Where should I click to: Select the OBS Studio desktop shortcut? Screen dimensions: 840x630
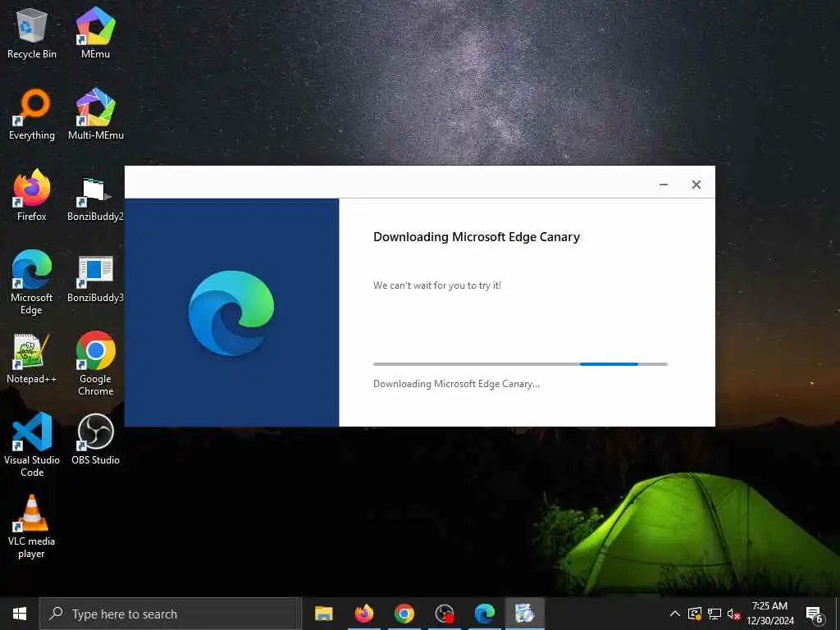pos(95,440)
